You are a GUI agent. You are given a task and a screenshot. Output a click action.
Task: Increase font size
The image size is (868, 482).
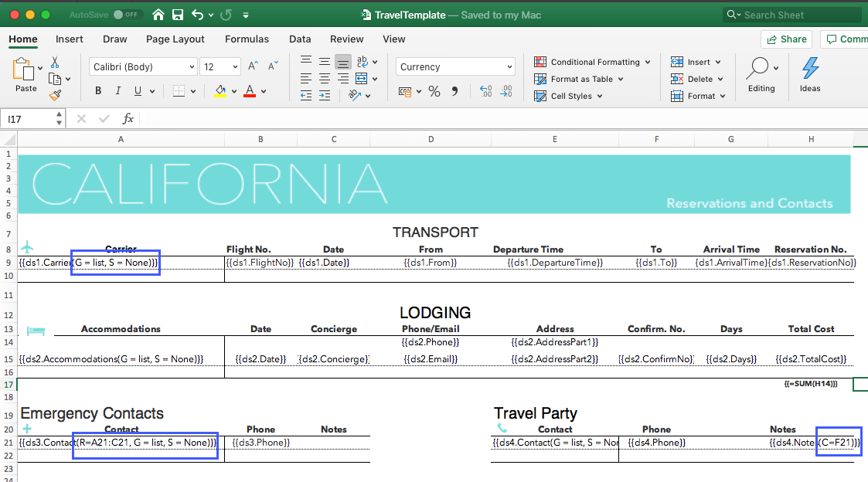(x=253, y=66)
